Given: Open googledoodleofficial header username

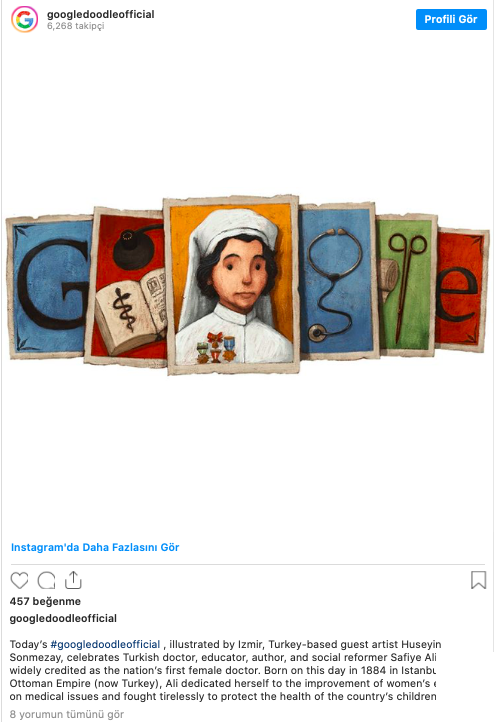Looking at the screenshot, I should tap(100, 14).
